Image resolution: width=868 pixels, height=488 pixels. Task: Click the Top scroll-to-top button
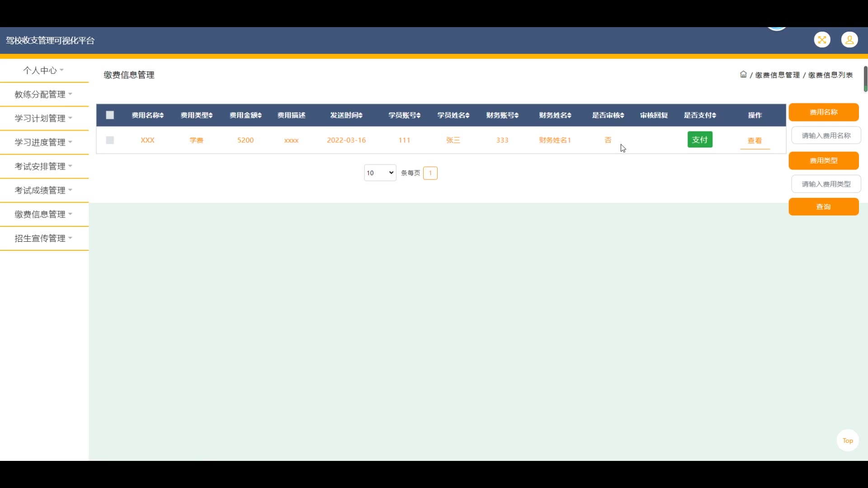848,441
